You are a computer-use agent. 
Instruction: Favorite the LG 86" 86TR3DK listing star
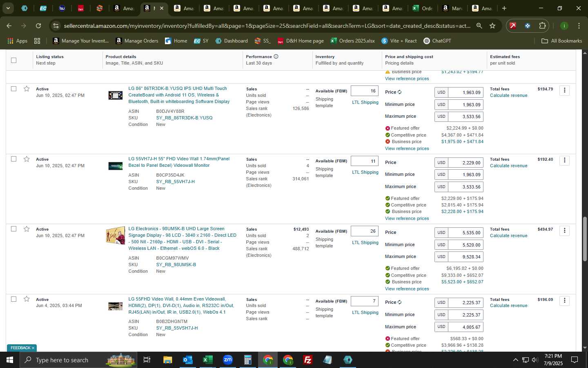pyautogui.click(x=27, y=89)
